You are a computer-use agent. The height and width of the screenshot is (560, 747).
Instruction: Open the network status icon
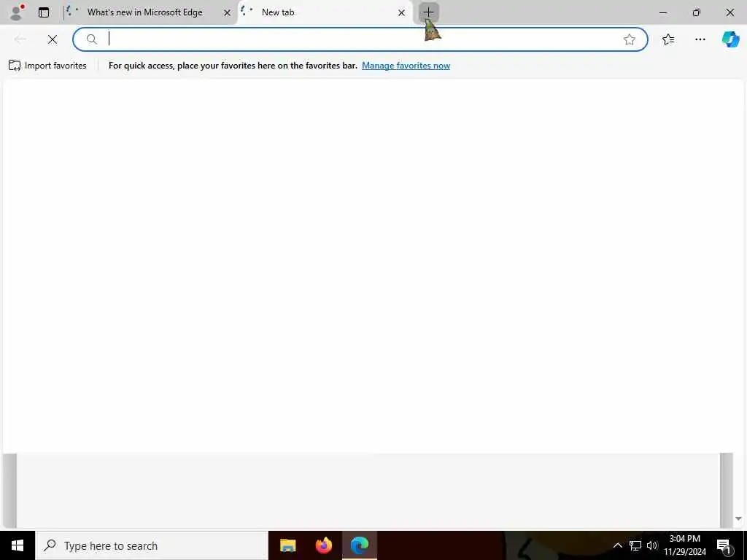pos(635,545)
